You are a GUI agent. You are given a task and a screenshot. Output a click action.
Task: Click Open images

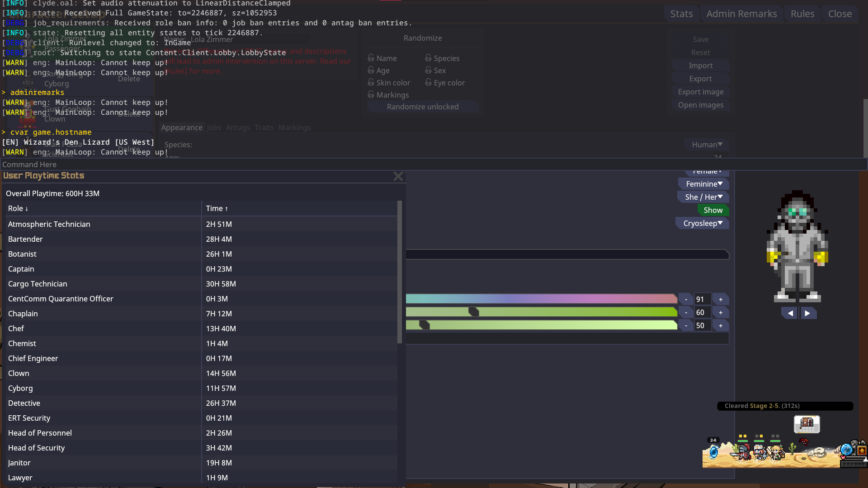tap(701, 105)
